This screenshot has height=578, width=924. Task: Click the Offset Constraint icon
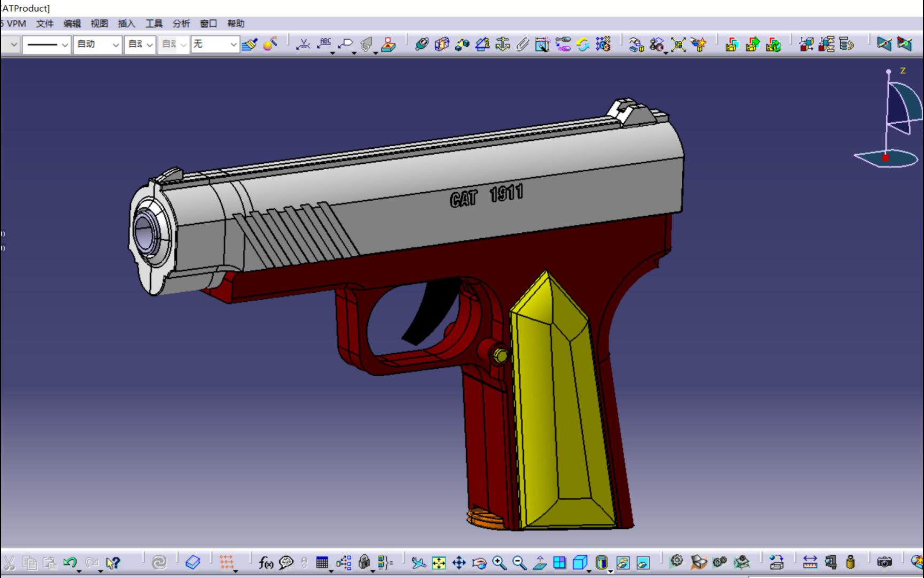coord(462,44)
